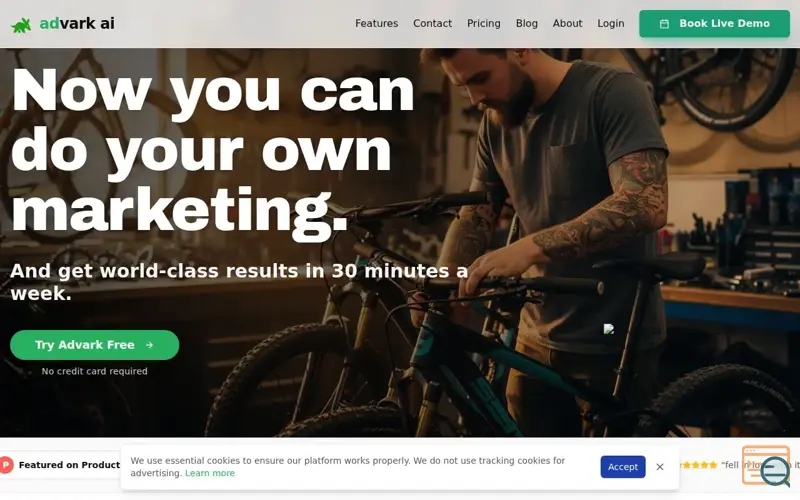The height and width of the screenshot is (500, 800).
Task: Click the Book Live Demo button
Action: click(x=714, y=23)
